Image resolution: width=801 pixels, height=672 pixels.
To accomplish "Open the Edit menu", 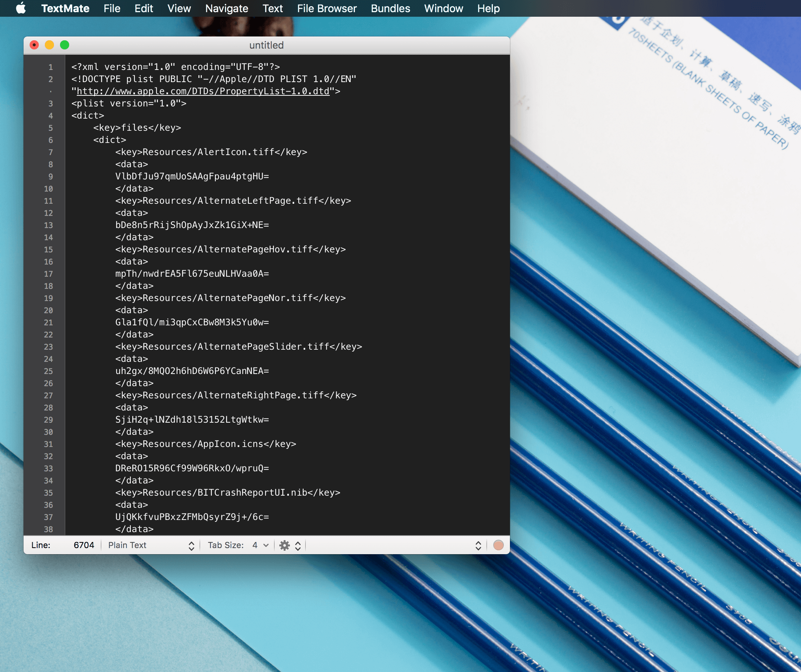I will pos(143,8).
